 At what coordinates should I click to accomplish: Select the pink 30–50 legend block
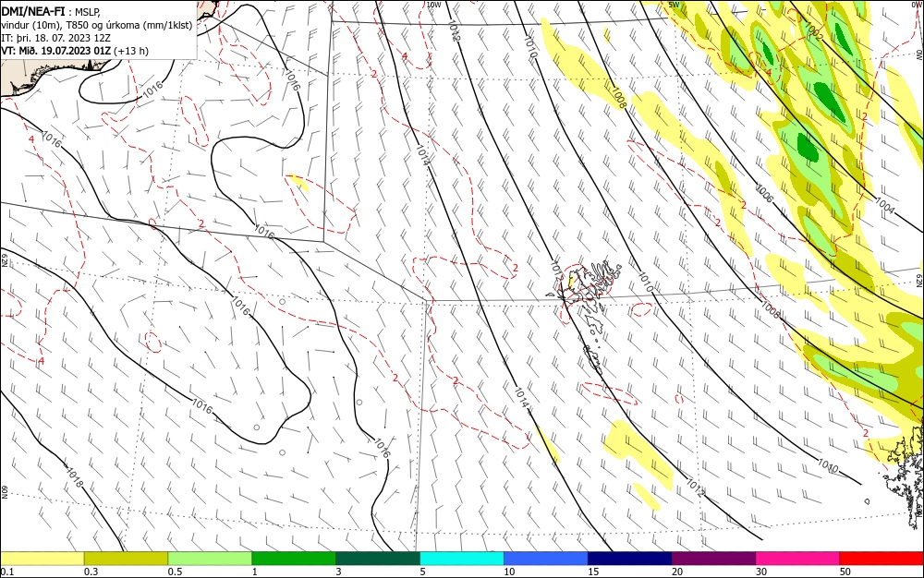click(x=798, y=559)
